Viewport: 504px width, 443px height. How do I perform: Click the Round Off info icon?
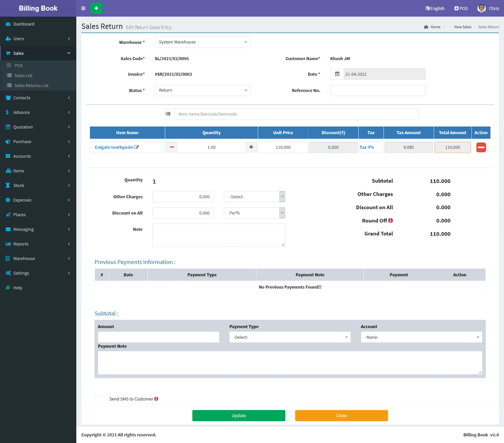pos(391,221)
